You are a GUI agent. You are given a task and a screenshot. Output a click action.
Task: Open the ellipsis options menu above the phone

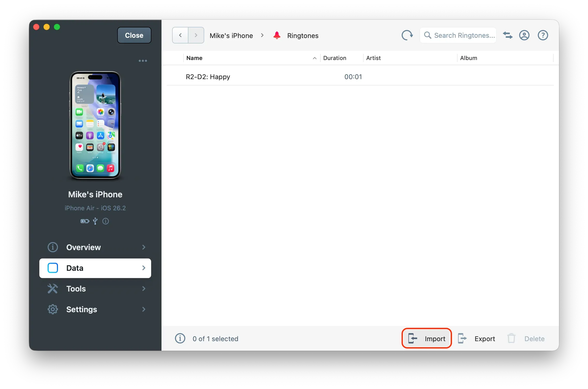pos(143,61)
